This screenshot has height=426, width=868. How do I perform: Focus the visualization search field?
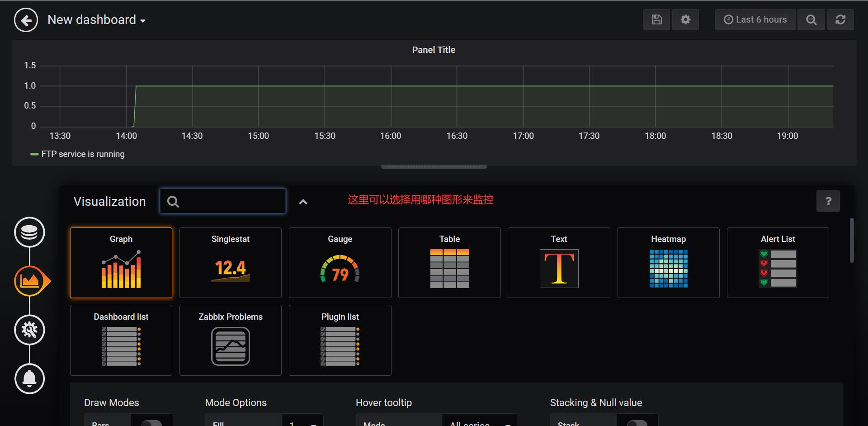(223, 201)
